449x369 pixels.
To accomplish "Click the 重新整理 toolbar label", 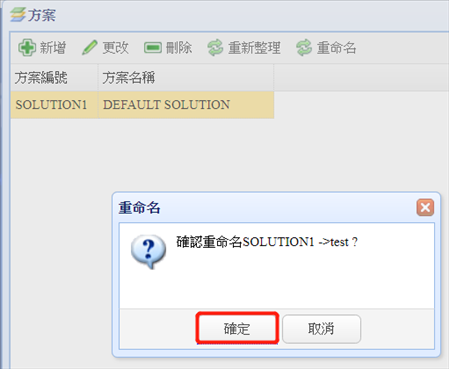I will [x=254, y=48].
